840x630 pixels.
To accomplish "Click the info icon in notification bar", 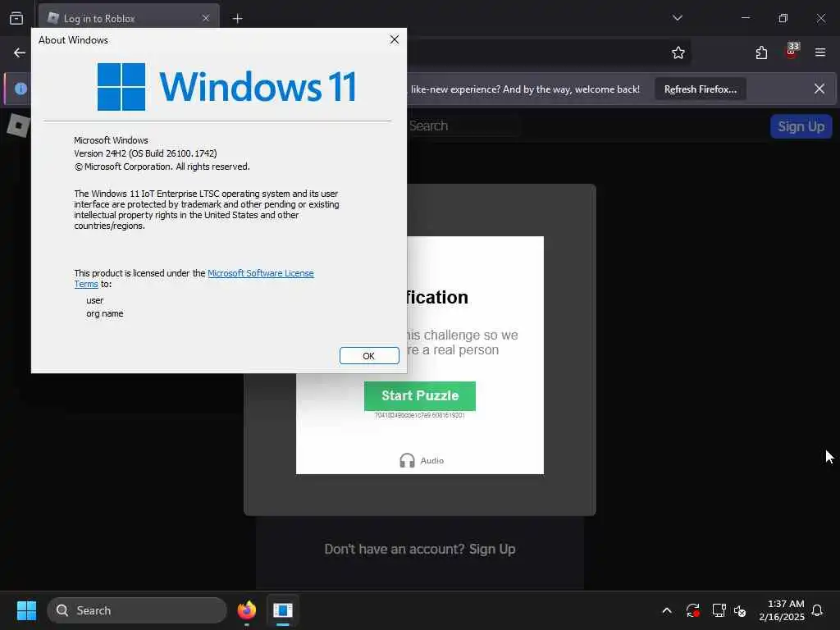I will (21, 89).
